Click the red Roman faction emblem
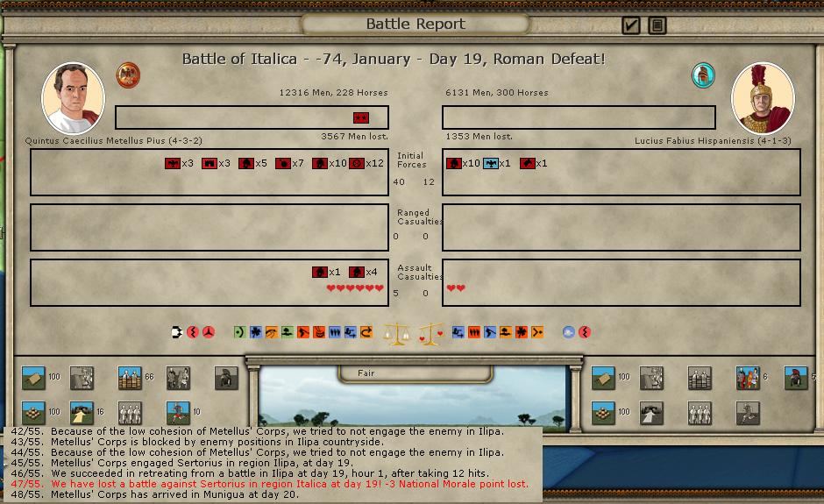This screenshot has height=504, width=824. click(128, 74)
